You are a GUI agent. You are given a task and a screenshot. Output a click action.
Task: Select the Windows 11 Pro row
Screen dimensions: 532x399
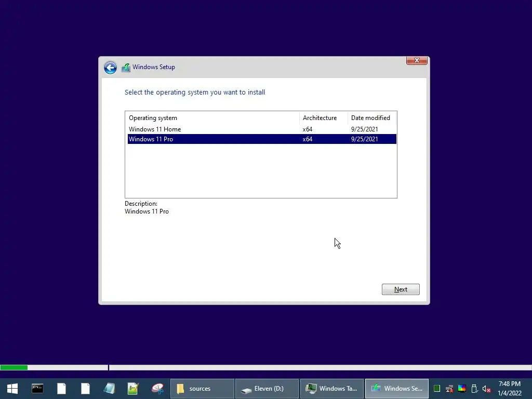[x=262, y=139]
